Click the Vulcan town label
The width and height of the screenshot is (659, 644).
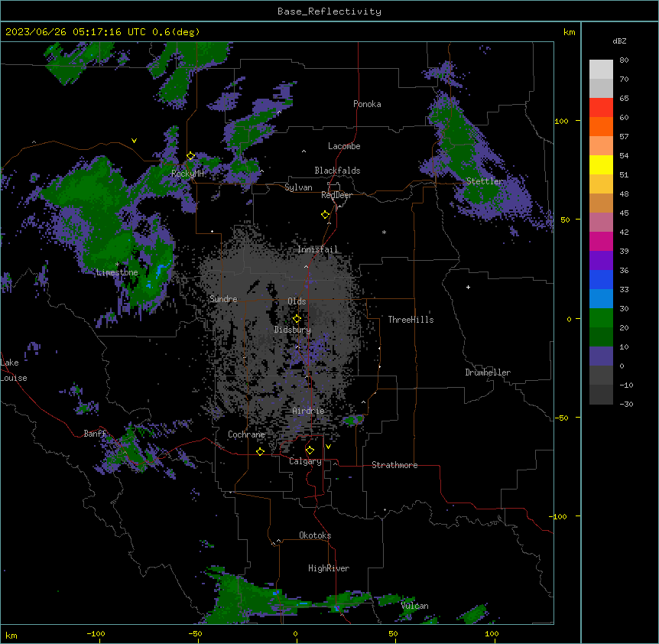pos(415,606)
